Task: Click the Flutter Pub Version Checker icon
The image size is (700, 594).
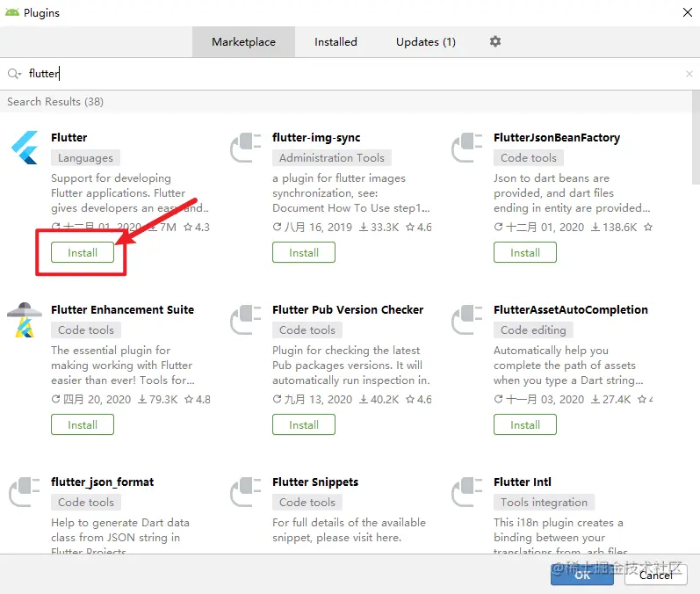Action: [x=246, y=320]
